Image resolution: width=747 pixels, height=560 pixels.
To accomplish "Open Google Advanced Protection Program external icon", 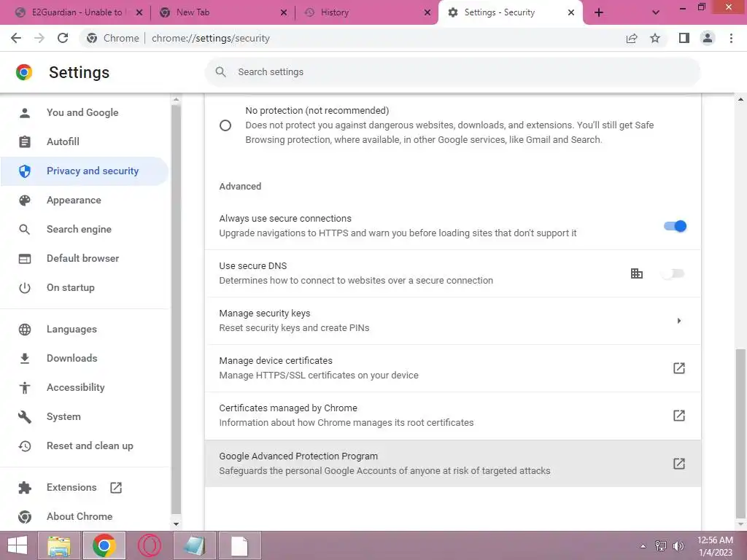I will 679,463.
